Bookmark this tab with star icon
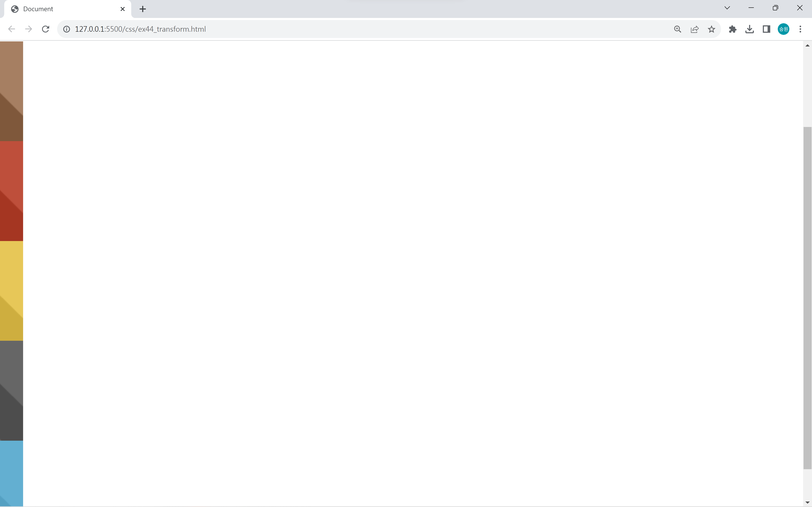Viewport: 812px width, 507px height. coord(711,29)
